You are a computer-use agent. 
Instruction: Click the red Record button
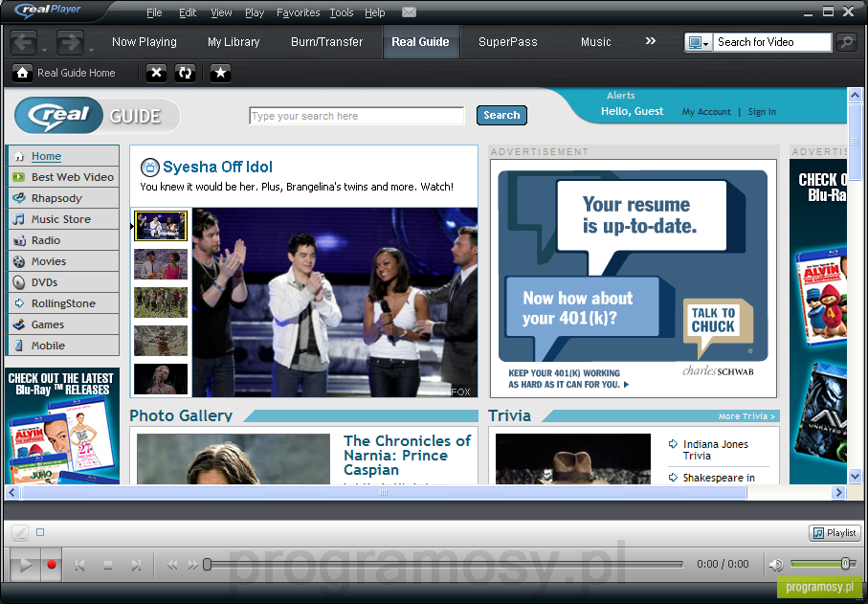(x=52, y=565)
